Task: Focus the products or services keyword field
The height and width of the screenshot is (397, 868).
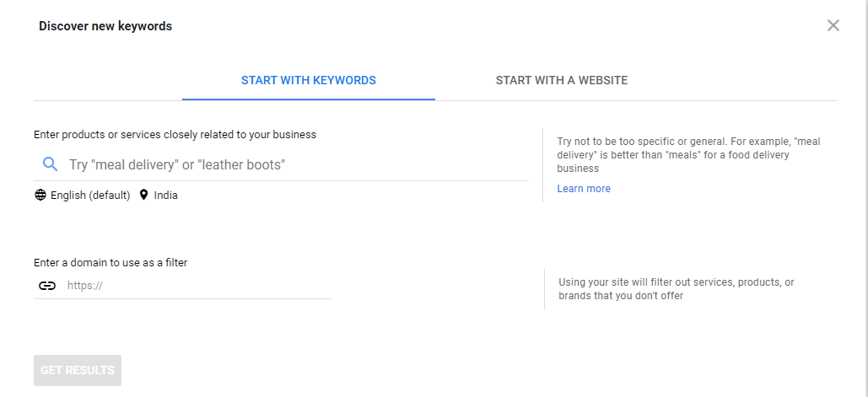Action: click(x=295, y=165)
